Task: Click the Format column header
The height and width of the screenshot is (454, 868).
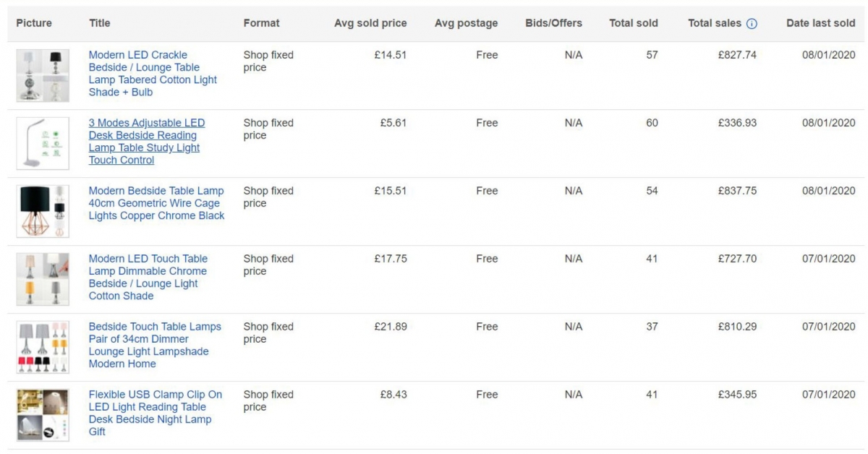Action: [261, 23]
